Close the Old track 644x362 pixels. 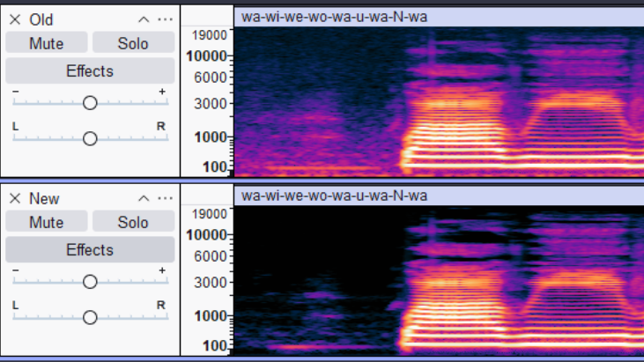pos(15,19)
